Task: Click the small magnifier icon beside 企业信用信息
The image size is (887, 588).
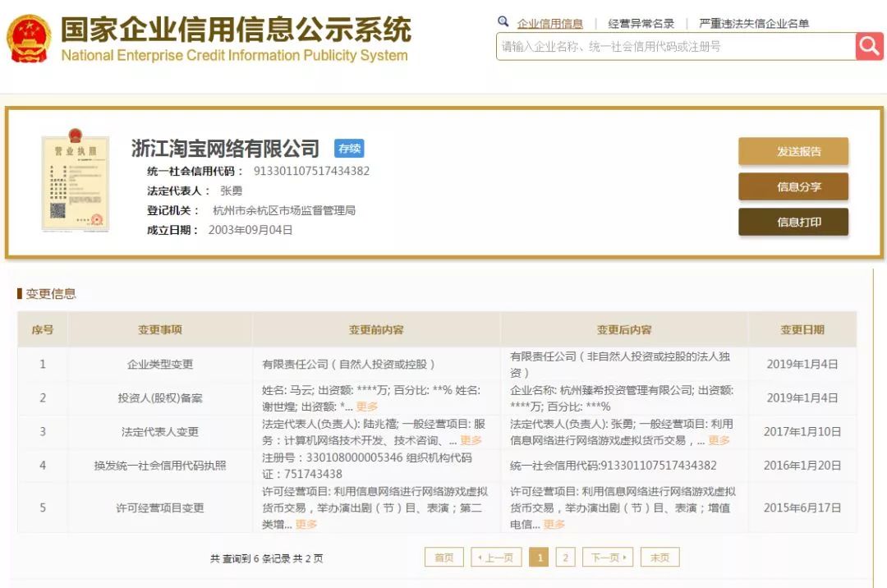Action: coord(503,22)
